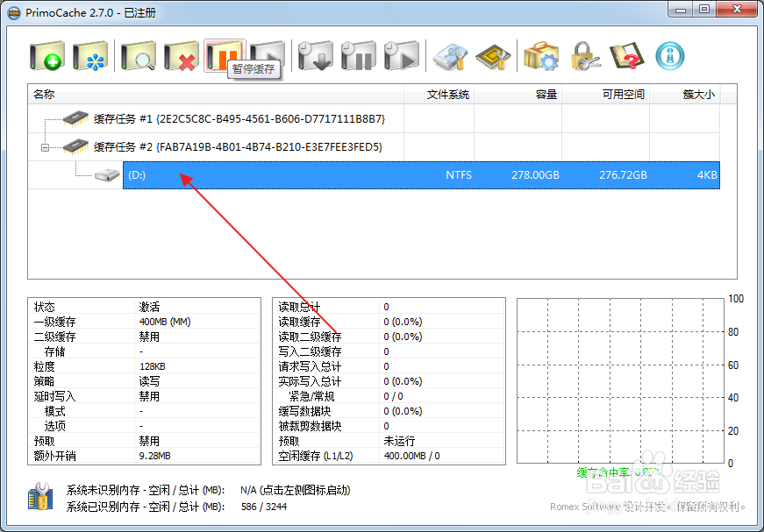This screenshot has height=532, width=764.
Task: Maximize the PrimoCache window
Action: (704, 10)
